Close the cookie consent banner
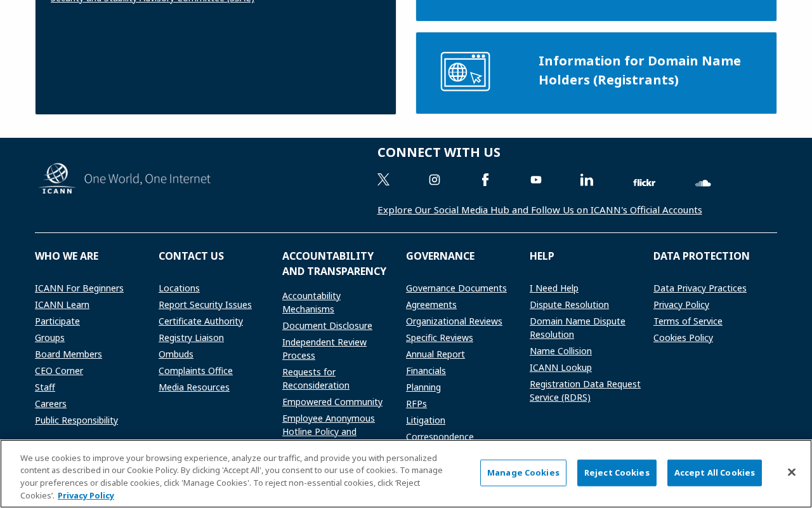The image size is (812, 508). tap(791, 472)
